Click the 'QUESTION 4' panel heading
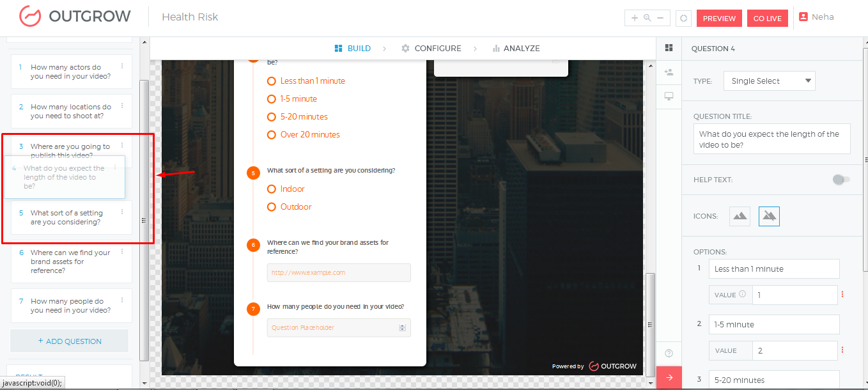 [x=714, y=49]
